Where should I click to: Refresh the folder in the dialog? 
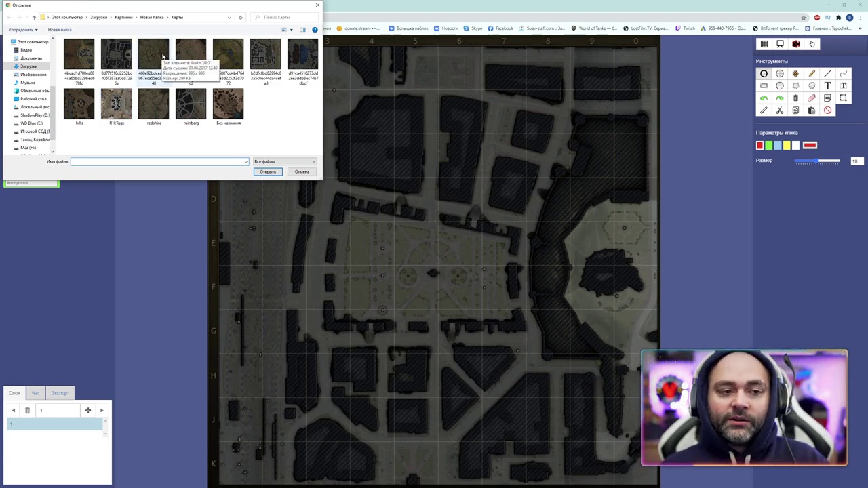[x=240, y=17]
